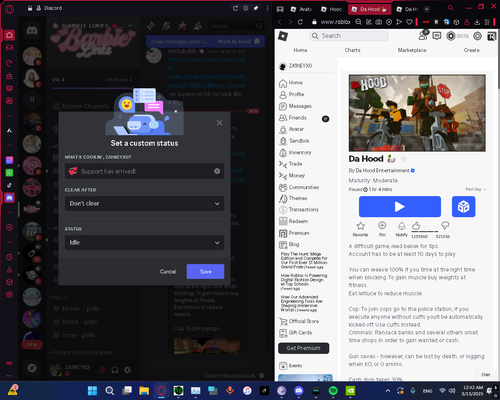Pin the Discord sidebar panel
The image size is (500, 400).
256,8
